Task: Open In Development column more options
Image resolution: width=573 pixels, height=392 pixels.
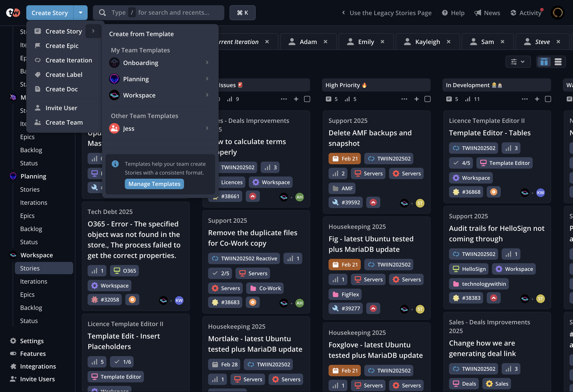Action: pyautogui.click(x=525, y=99)
